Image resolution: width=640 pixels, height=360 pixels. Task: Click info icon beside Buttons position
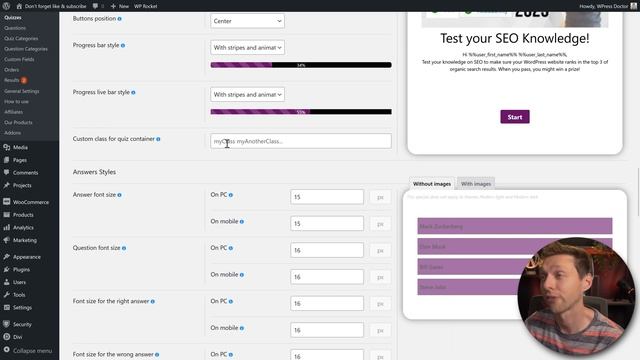[x=120, y=19]
